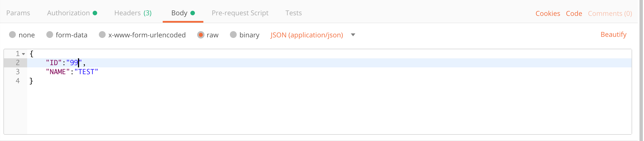Image resolution: width=644 pixels, height=141 pixels.
Task: Open the Pre-request Script tab
Action: (240, 13)
